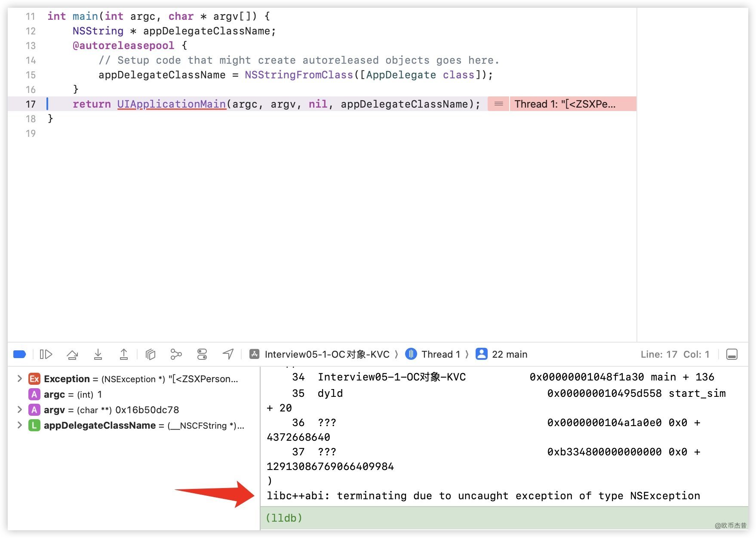
Task: Open Environment Overrides toggle icon
Action: click(202, 354)
